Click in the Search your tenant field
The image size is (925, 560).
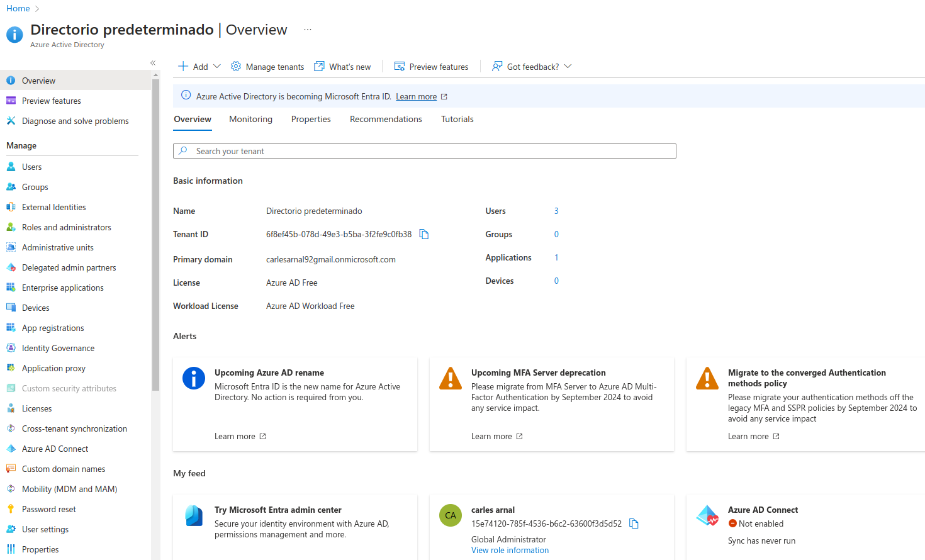(x=425, y=151)
